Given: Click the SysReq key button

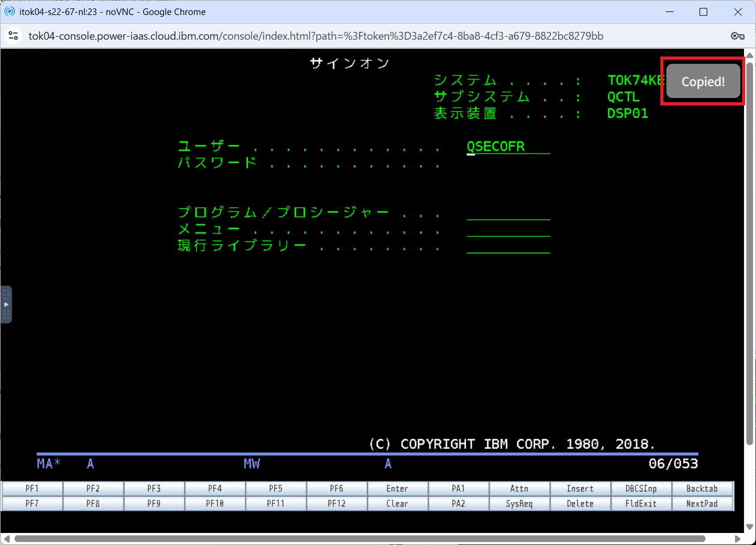Looking at the screenshot, I should click(x=519, y=503).
